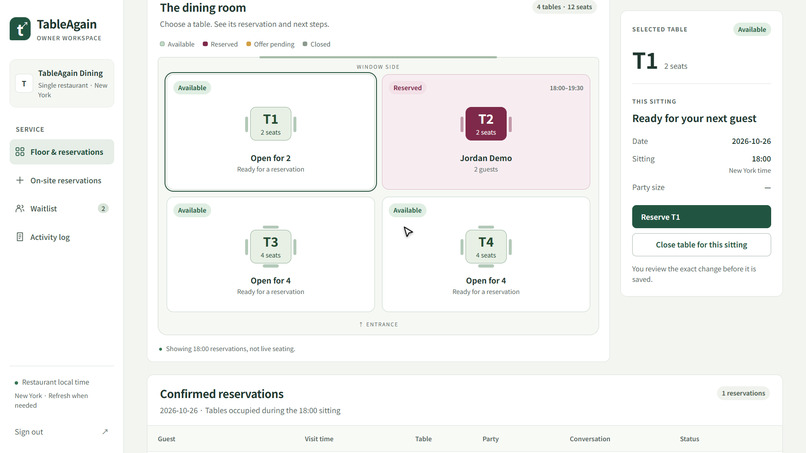The image size is (806, 453).
Task: Click the Available legend swatch
Action: pyautogui.click(x=162, y=44)
